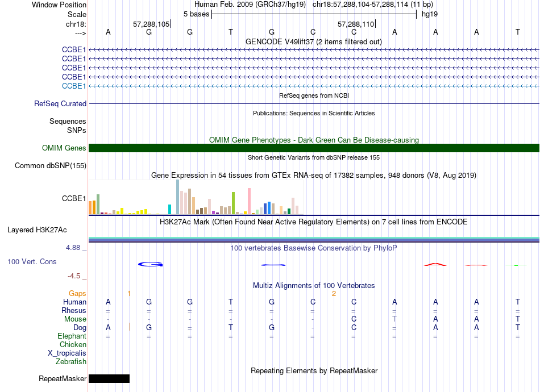Open the first CCBE1 transcript label
This screenshot has width=540, height=392.
(74, 49)
